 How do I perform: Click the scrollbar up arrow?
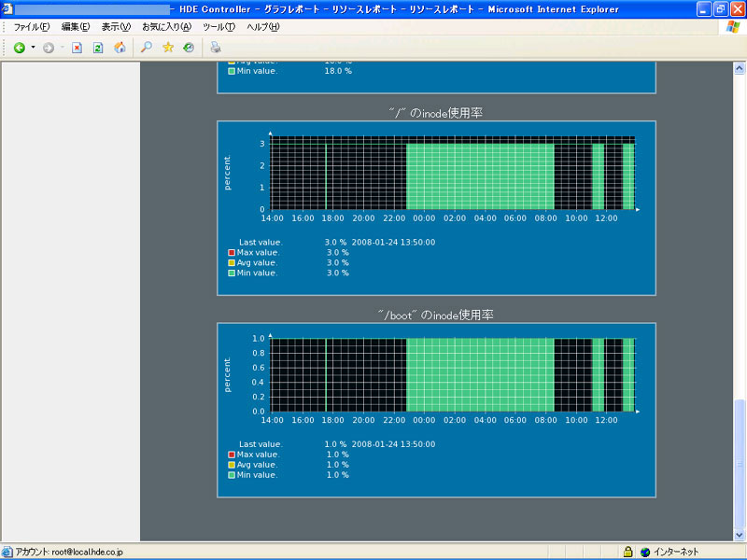[740, 68]
